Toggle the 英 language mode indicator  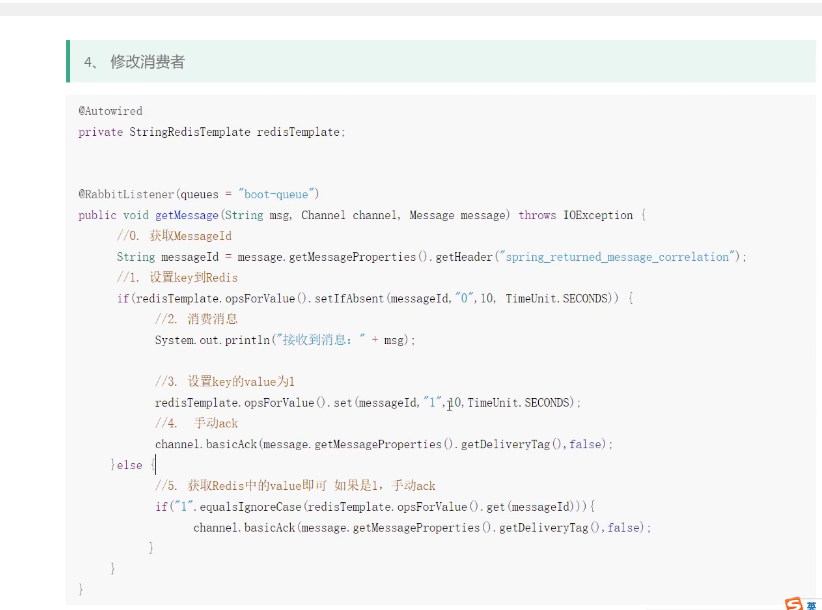(813, 604)
